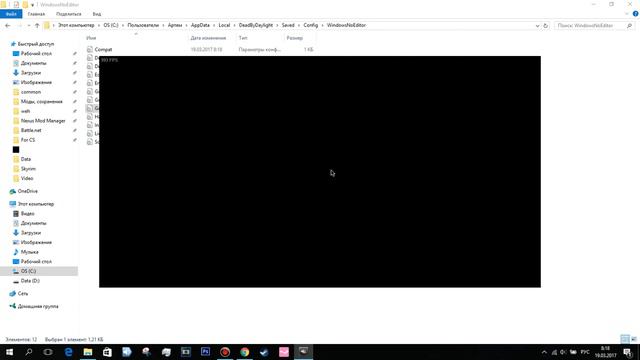
Task: Open 'Моды, сохранения' folder in sidebar
Action: (42, 102)
